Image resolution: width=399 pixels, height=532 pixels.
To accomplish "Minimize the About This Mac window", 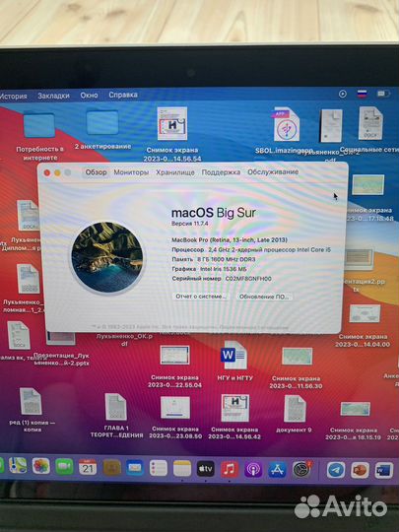I will 57,173.
